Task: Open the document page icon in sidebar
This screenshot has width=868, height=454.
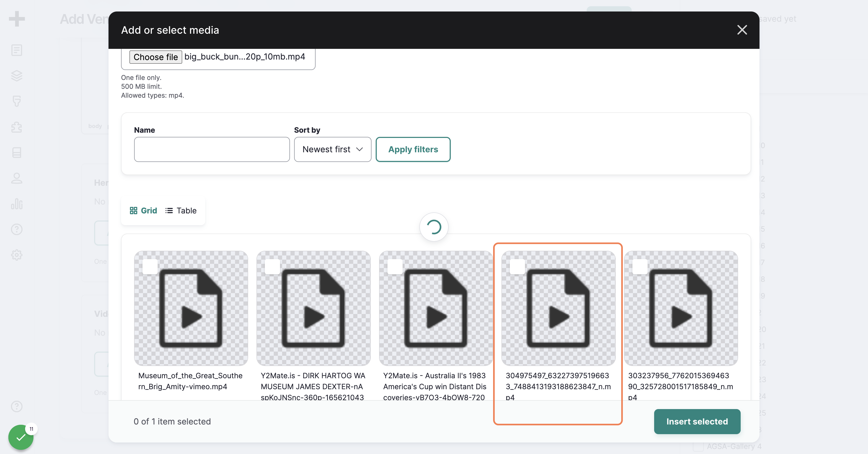Action: (17, 50)
